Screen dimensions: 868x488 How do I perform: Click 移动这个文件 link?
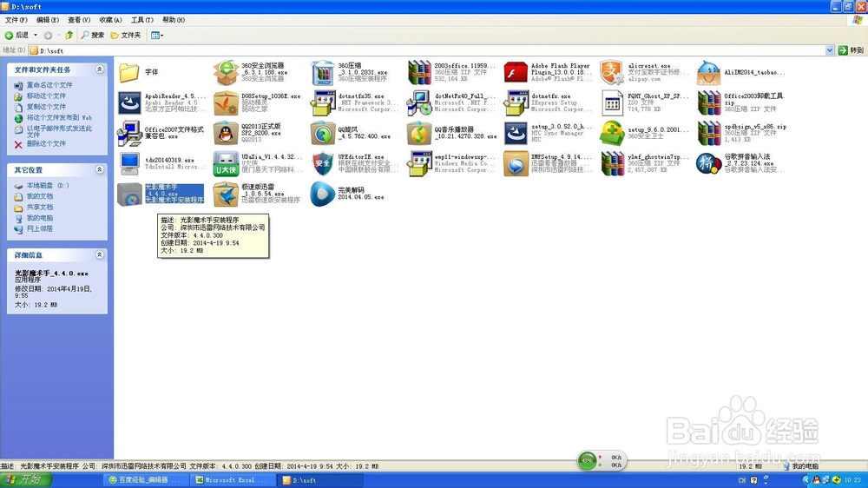point(46,96)
